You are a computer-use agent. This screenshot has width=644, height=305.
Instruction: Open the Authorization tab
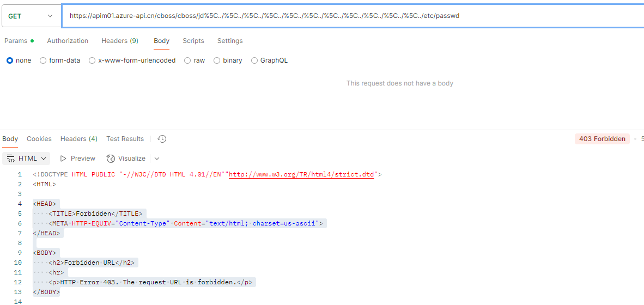pos(68,41)
